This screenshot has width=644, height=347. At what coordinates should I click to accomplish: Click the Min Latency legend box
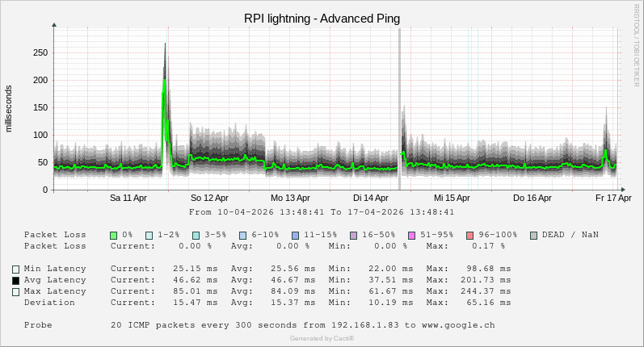tap(15, 269)
